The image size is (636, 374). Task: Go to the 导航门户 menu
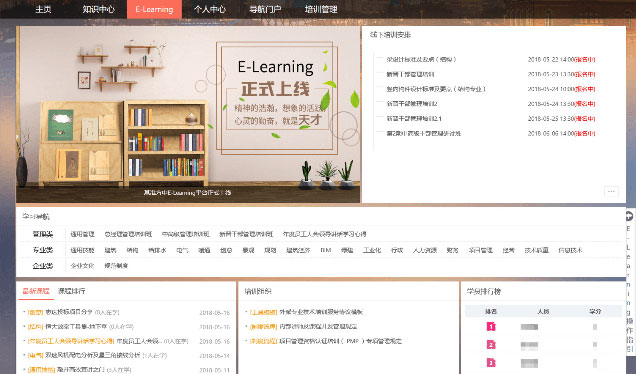point(265,9)
